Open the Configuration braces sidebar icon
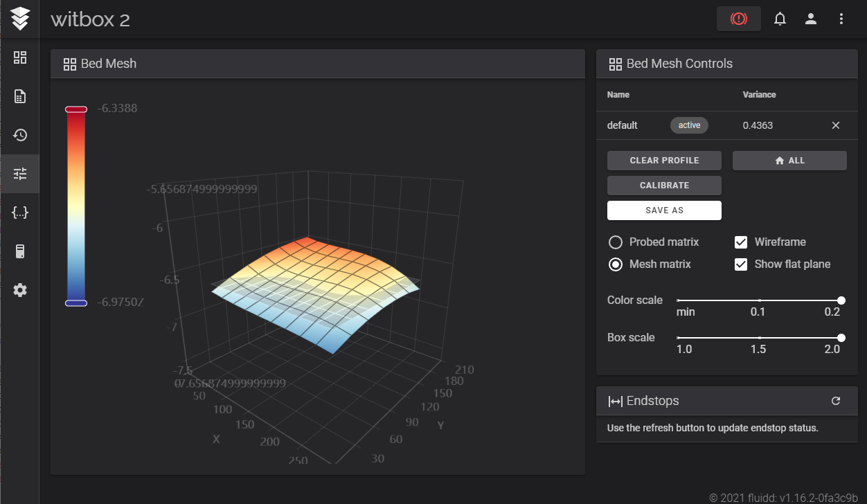The width and height of the screenshot is (867, 504). click(x=20, y=213)
